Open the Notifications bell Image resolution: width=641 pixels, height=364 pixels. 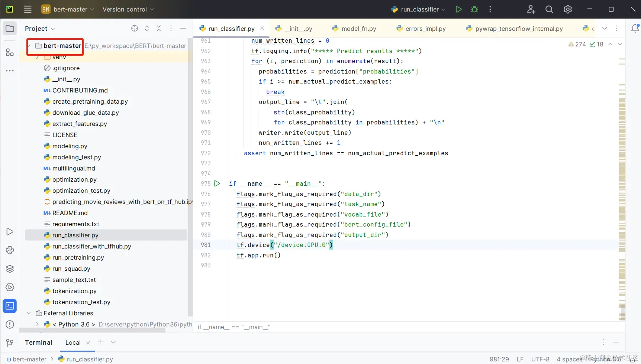coord(635,28)
